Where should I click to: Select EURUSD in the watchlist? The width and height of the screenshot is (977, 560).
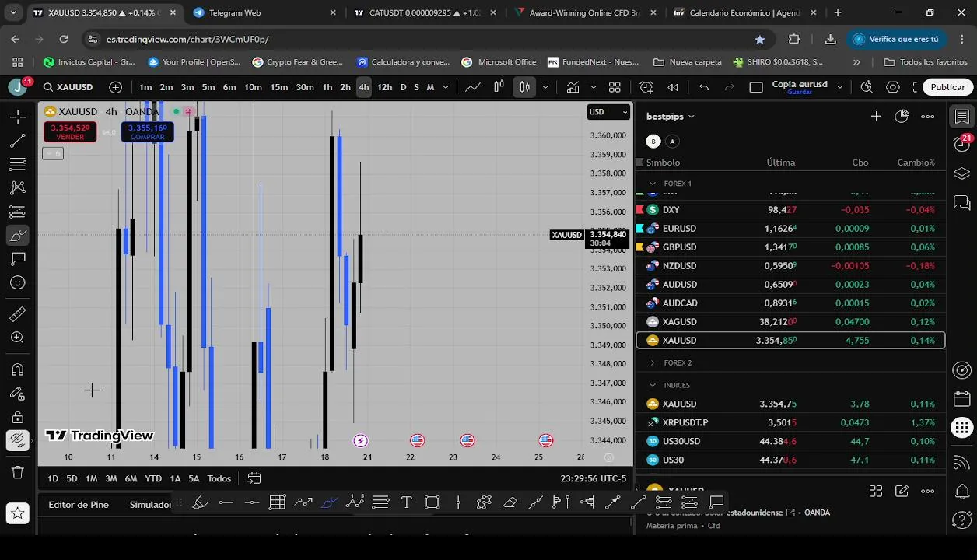[790, 229]
